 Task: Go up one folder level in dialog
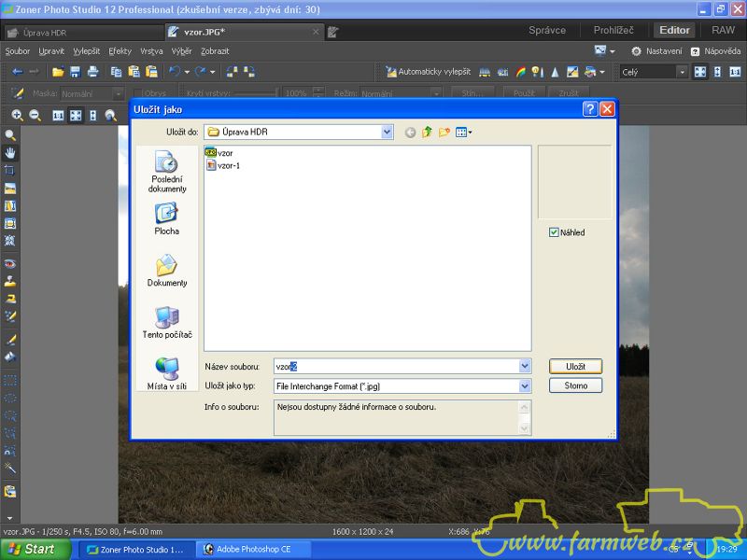click(428, 133)
